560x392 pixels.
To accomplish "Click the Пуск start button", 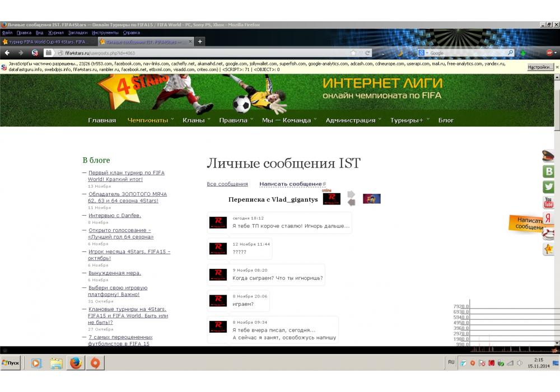I will click(x=11, y=363).
